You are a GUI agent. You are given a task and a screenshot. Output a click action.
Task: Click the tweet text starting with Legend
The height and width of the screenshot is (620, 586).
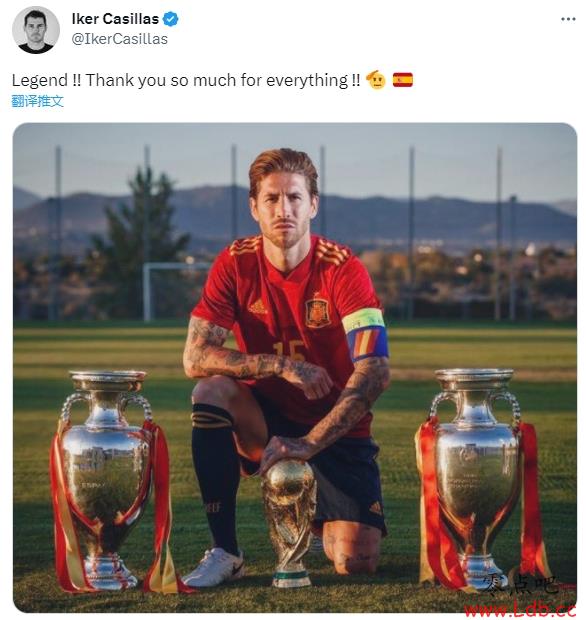click(x=186, y=80)
